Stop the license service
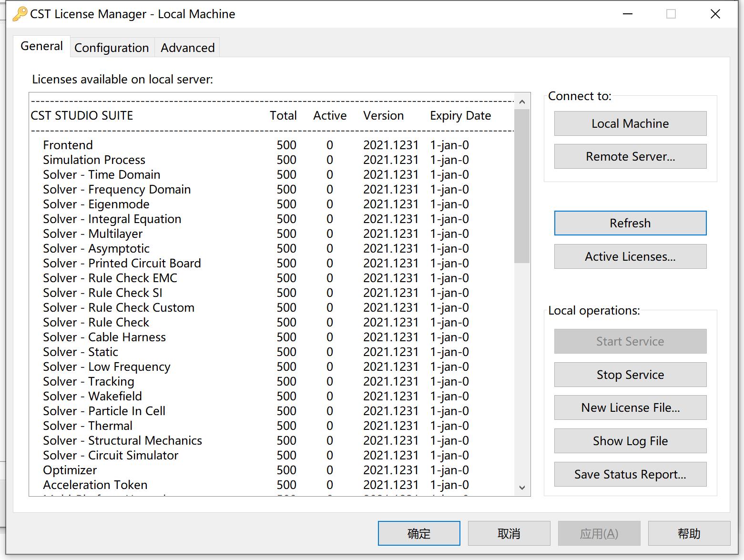 (x=630, y=375)
